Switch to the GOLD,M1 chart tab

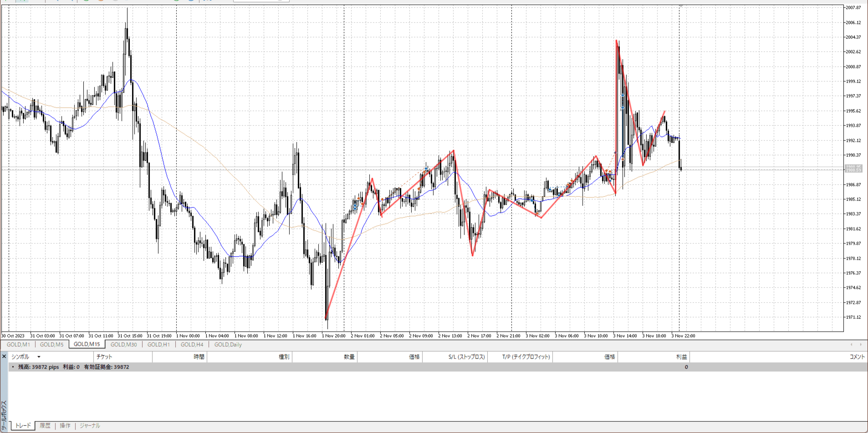point(18,345)
